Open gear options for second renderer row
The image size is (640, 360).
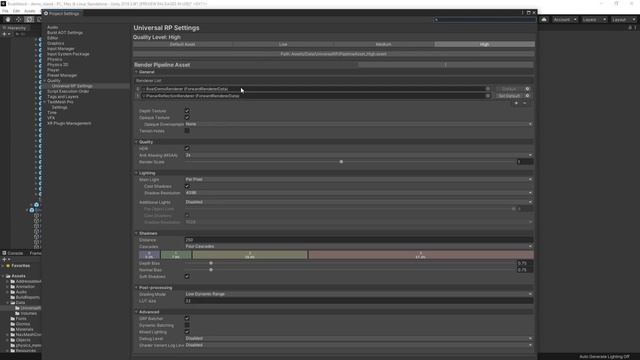528,96
